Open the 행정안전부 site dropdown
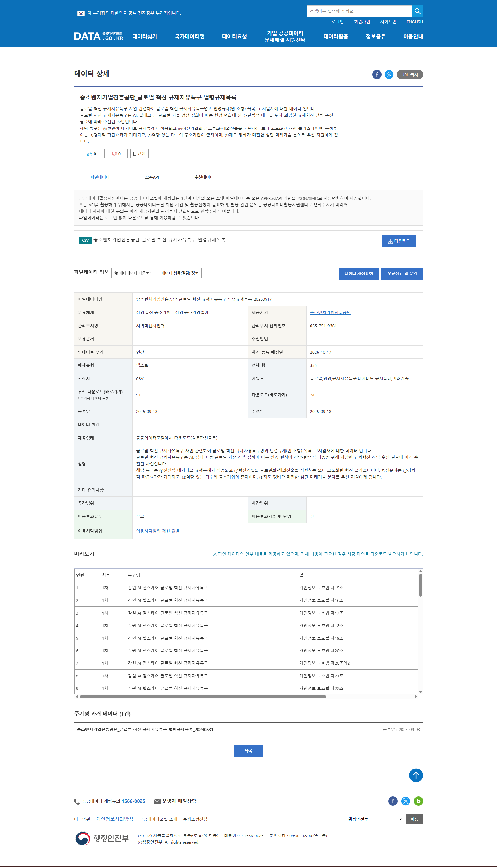 [374, 819]
